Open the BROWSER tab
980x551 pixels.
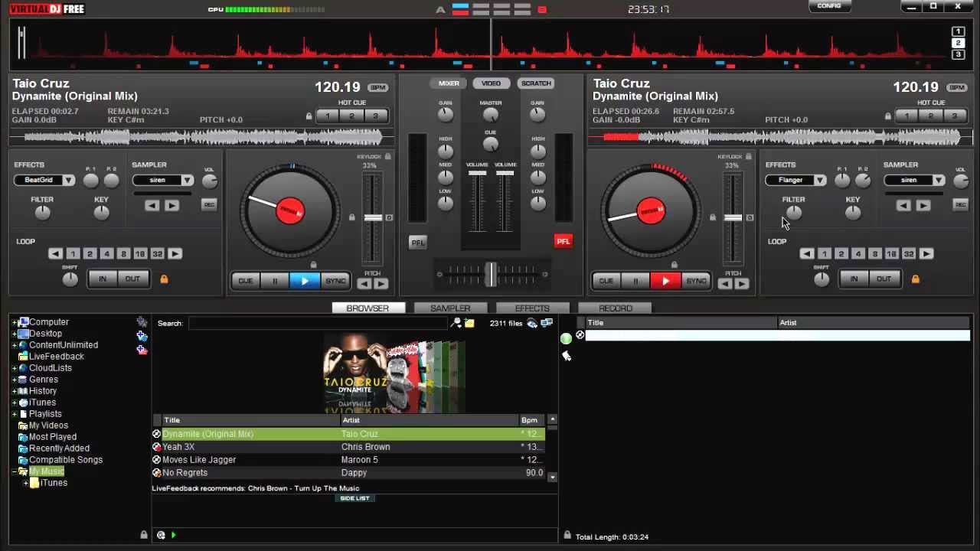tap(367, 308)
